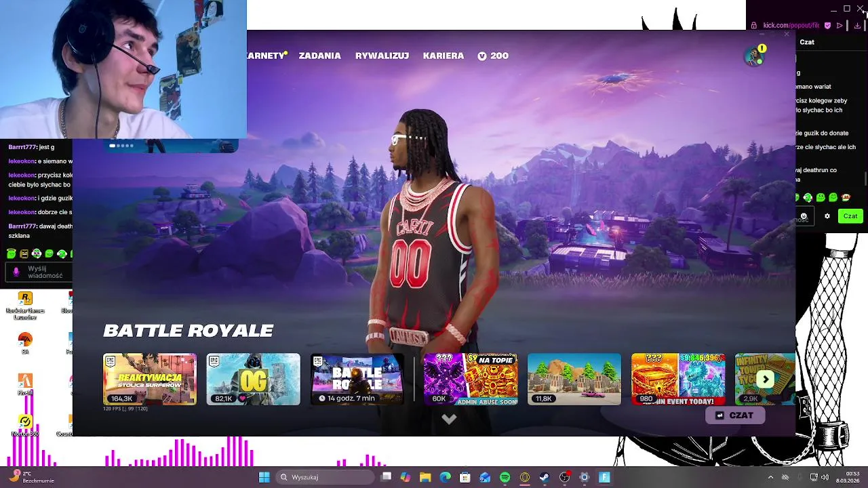The height and width of the screenshot is (488, 868).
Task: Click the lock icon in the Kick address bar
Action: click(753, 26)
